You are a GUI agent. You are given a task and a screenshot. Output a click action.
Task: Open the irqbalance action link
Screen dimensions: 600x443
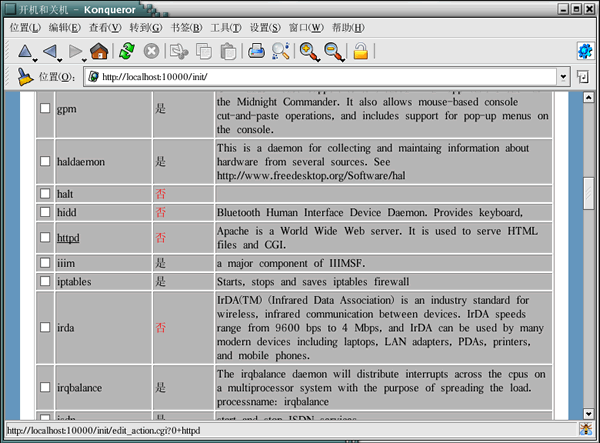80,388
